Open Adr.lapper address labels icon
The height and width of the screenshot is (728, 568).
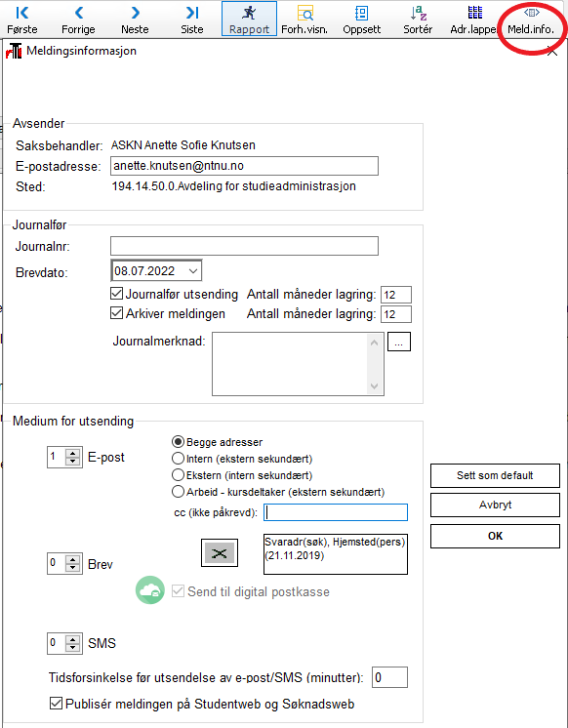[474, 13]
